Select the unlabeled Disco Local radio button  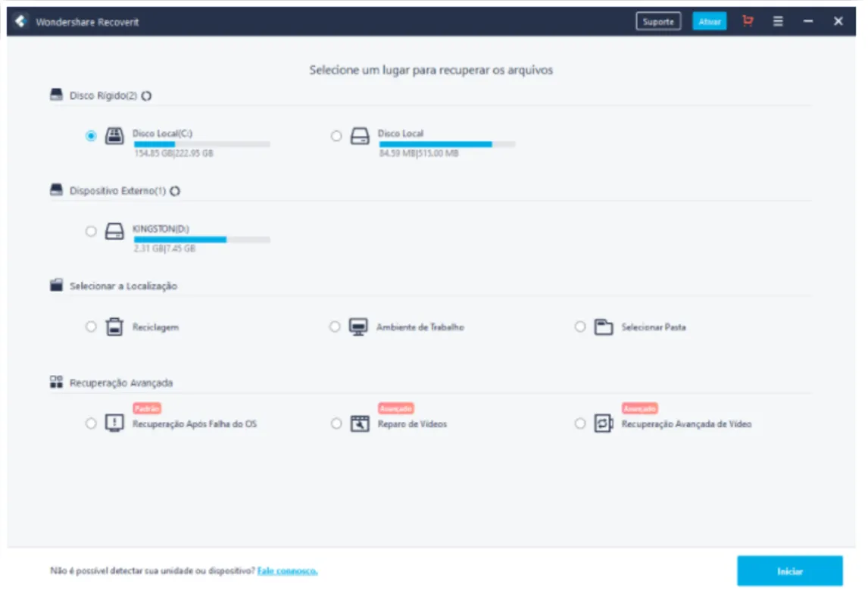(x=336, y=136)
